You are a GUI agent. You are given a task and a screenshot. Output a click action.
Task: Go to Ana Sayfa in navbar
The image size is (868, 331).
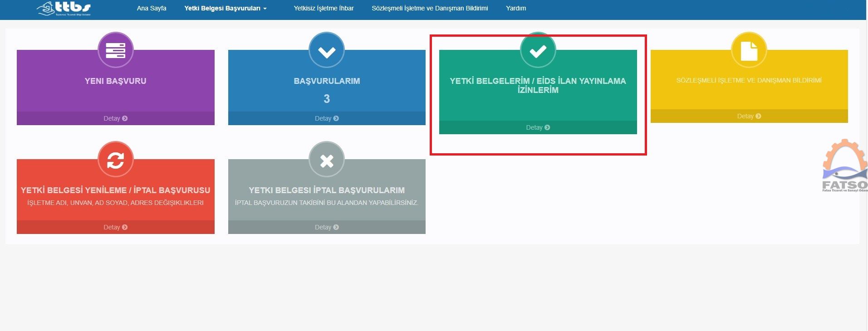coord(152,8)
